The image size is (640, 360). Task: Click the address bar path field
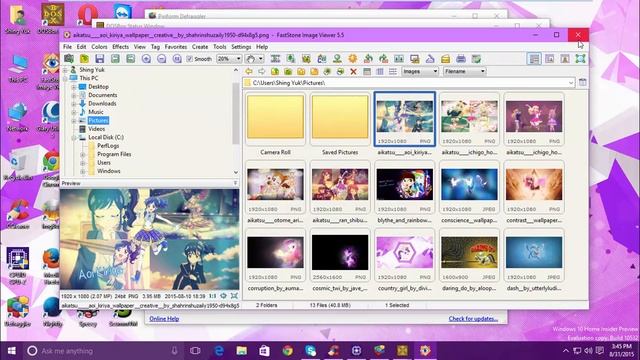point(409,83)
